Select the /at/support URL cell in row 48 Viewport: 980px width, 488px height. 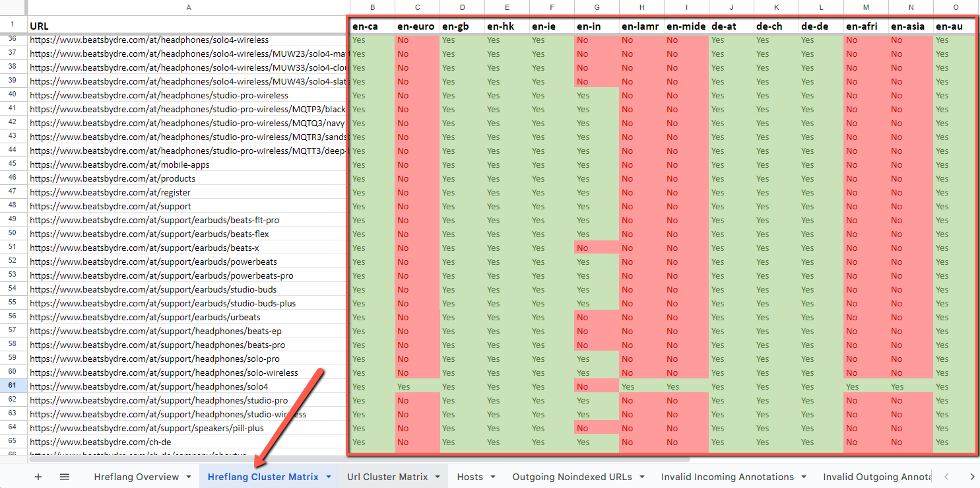tap(189, 206)
